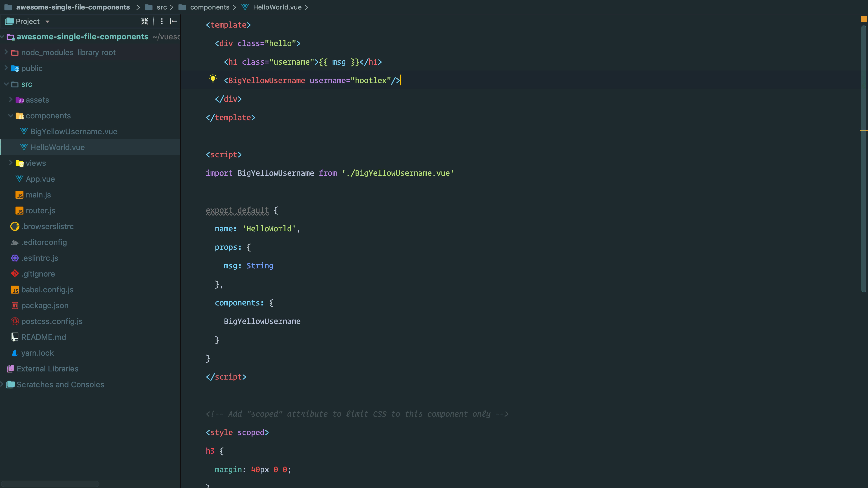Screen dimensions: 868x488
Task: Expand the node_modules folder
Action: [x=6, y=52]
